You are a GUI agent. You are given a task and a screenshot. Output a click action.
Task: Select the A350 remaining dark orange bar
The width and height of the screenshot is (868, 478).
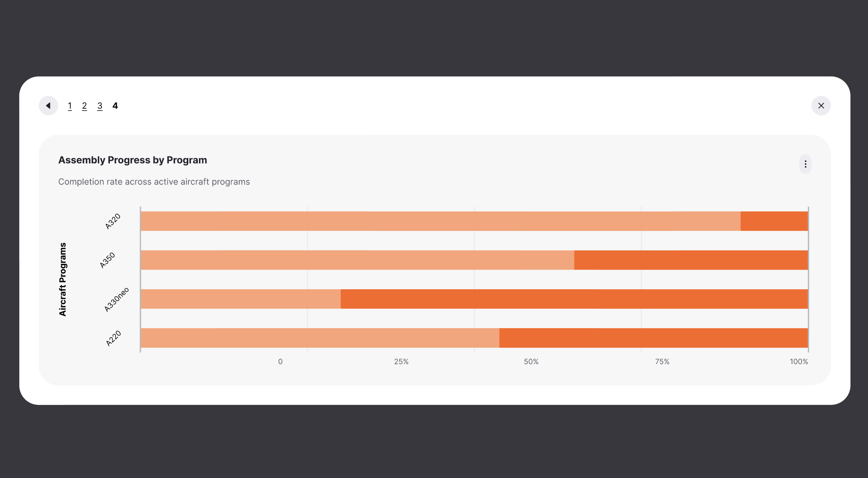point(691,260)
